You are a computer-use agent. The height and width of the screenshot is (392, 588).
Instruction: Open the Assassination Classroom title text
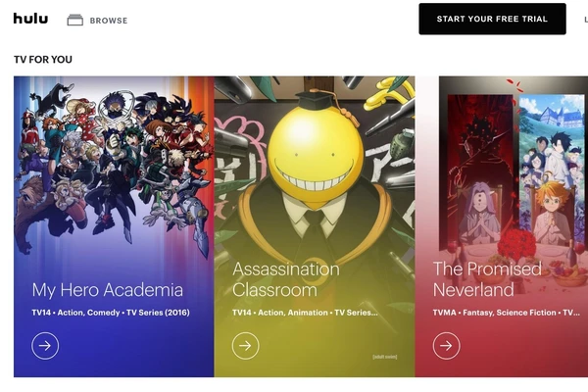pos(286,279)
